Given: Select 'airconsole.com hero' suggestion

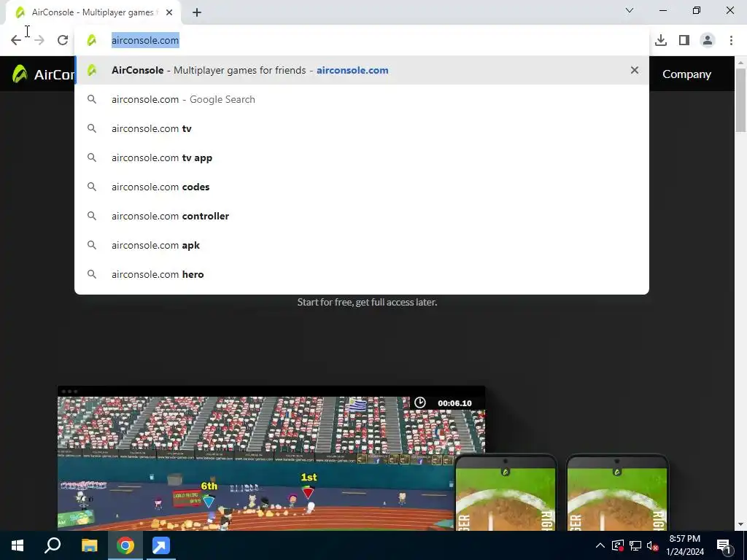Looking at the screenshot, I should pyautogui.click(x=362, y=274).
